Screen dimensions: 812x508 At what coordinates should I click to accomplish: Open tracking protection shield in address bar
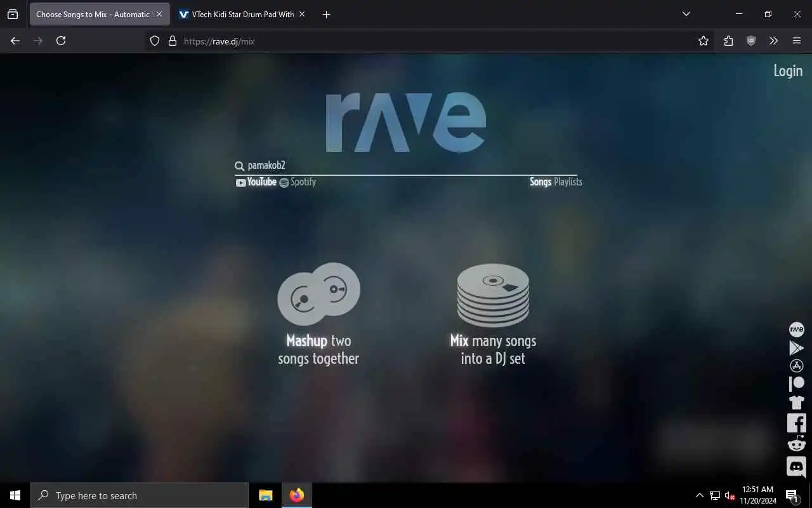[155, 41]
